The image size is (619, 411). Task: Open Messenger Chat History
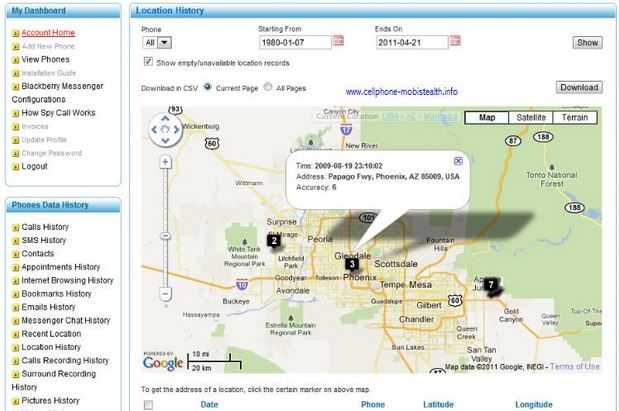pyautogui.click(x=66, y=321)
